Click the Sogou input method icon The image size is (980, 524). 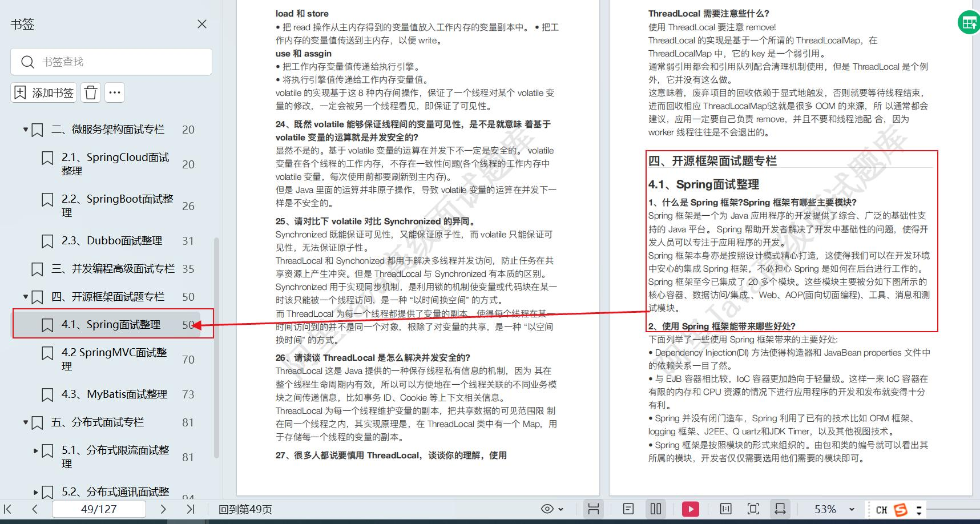[x=901, y=510]
